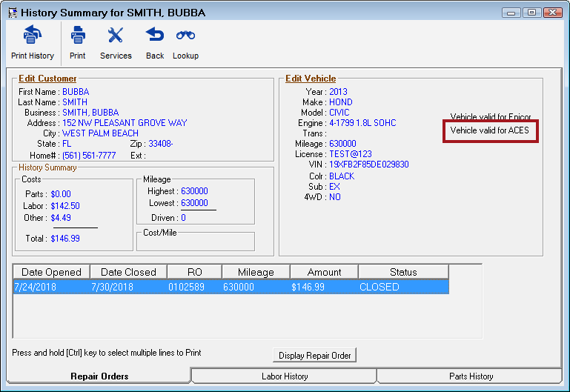The height and width of the screenshot is (392, 570).
Task: Click engine value 4-1799 1.8L SOHC
Action: coord(362,123)
